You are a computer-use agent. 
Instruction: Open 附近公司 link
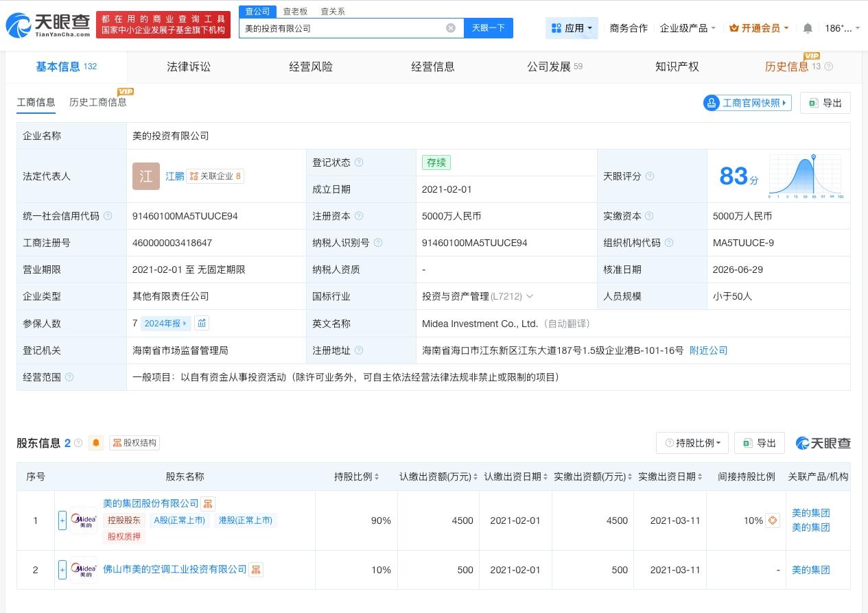pos(709,350)
